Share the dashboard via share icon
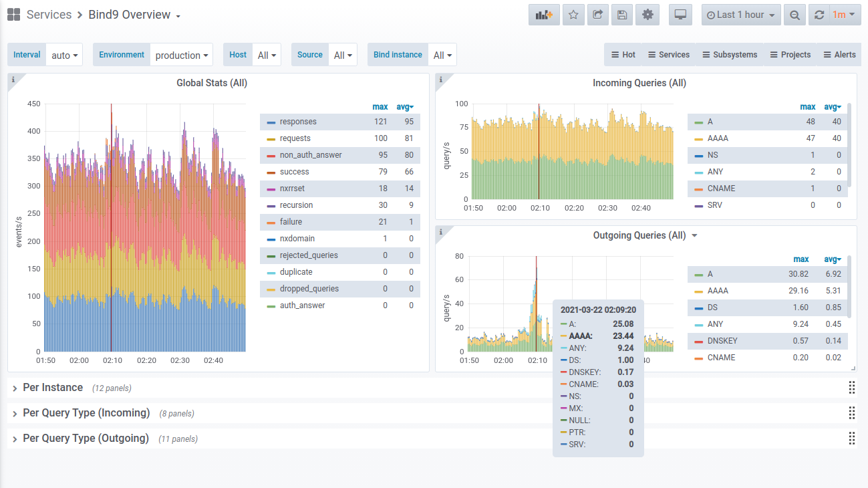This screenshot has height=488, width=868. click(598, 15)
